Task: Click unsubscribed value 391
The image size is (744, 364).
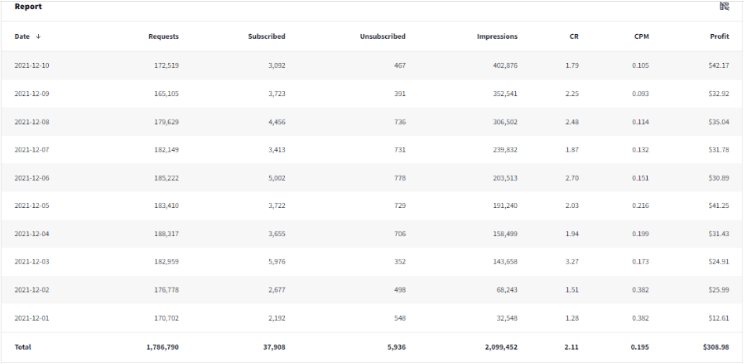Action: click(x=400, y=93)
